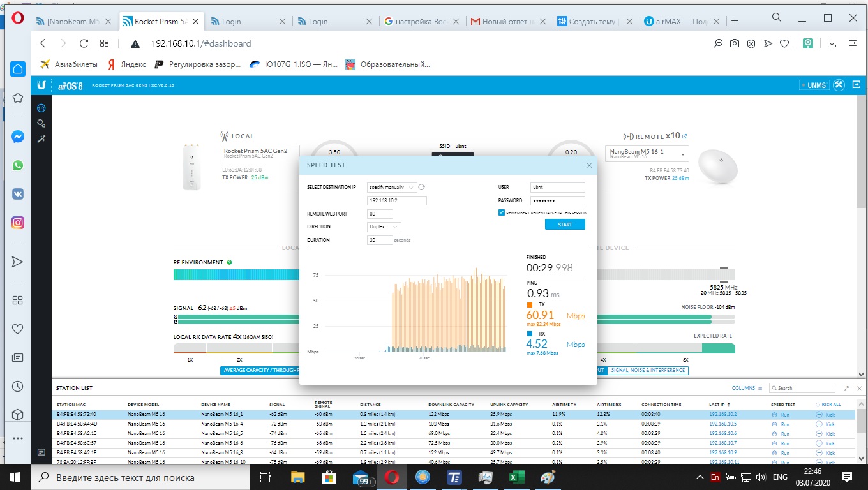Expand the Select Destination IP dropdown
The height and width of the screenshot is (490, 868).
pos(392,188)
